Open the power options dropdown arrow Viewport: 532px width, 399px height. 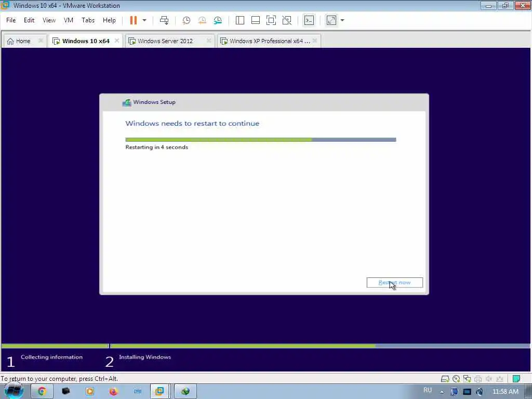pyautogui.click(x=144, y=20)
